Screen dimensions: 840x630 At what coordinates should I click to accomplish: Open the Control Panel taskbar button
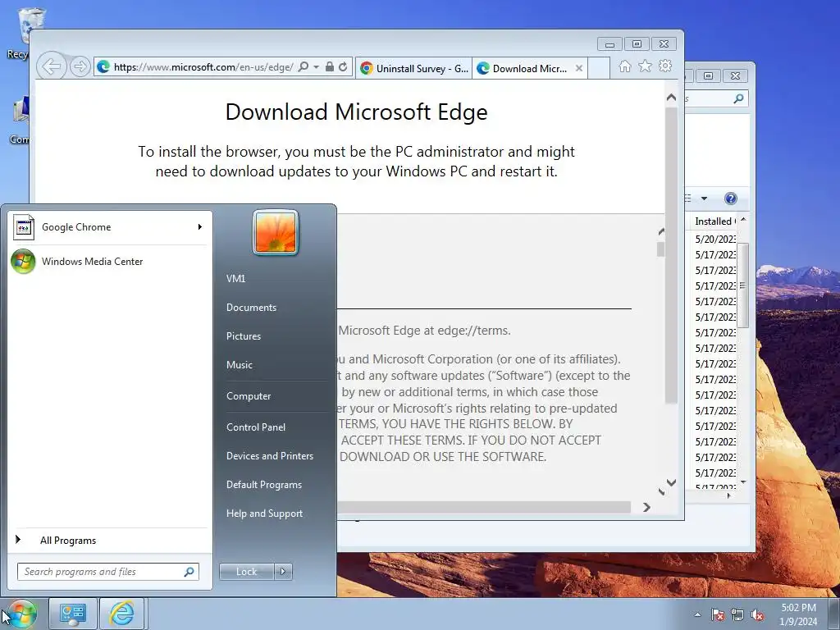coord(73,614)
